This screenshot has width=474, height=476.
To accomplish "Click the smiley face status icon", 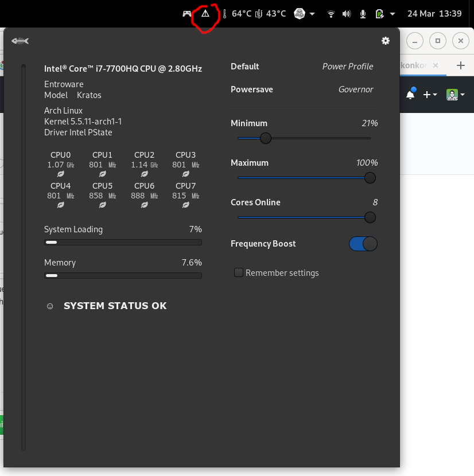I will pyautogui.click(x=50, y=306).
